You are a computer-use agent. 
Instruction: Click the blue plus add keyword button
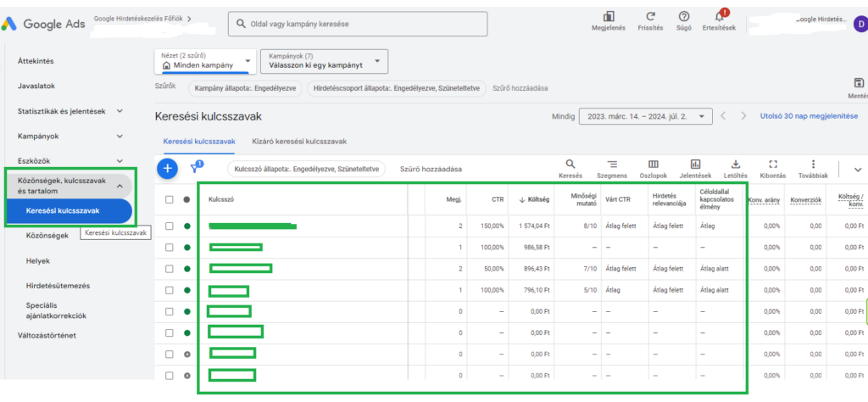(x=167, y=168)
